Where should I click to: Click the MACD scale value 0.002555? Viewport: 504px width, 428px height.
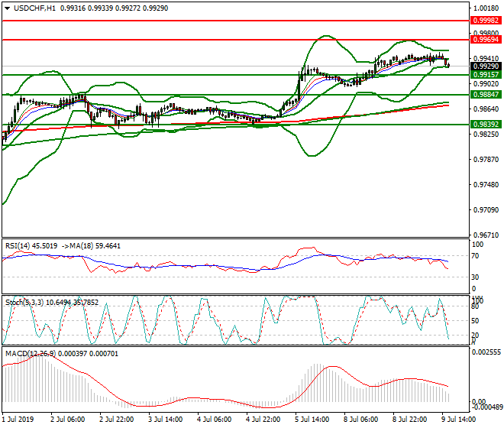click(486, 352)
